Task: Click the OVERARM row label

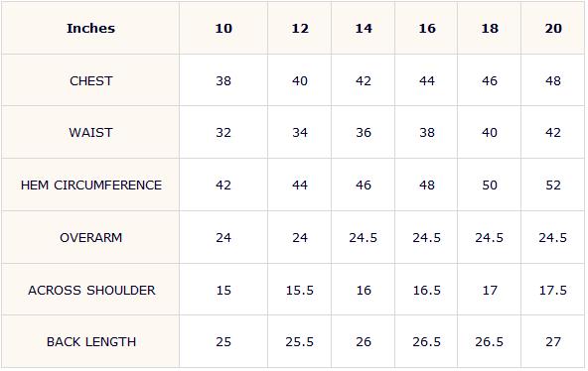Action: click(91, 238)
